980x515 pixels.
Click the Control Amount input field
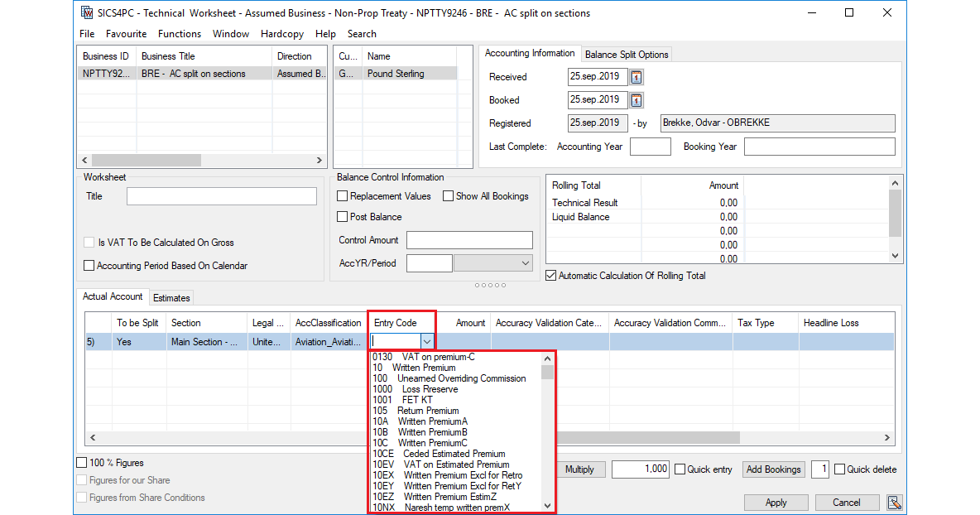[x=469, y=240]
